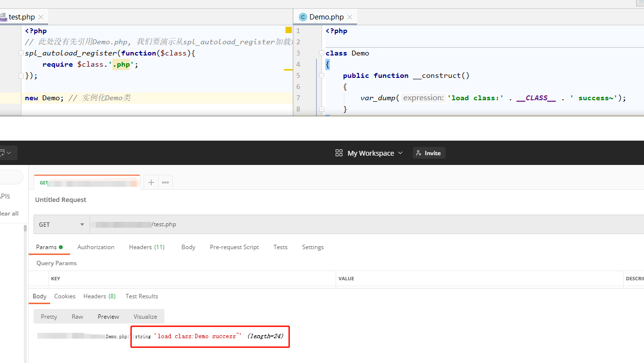Open the tab options ellipsis menu

(x=165, y=182)
